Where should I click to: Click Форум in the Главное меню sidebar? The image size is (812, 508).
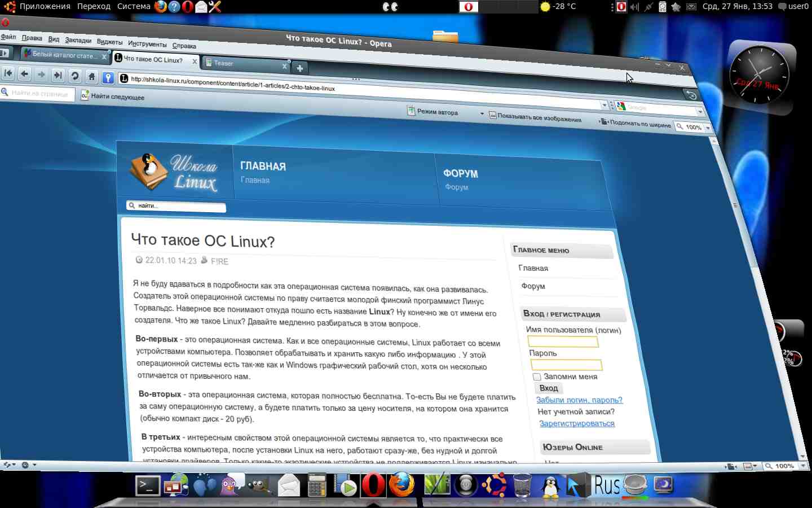(533, 286)
